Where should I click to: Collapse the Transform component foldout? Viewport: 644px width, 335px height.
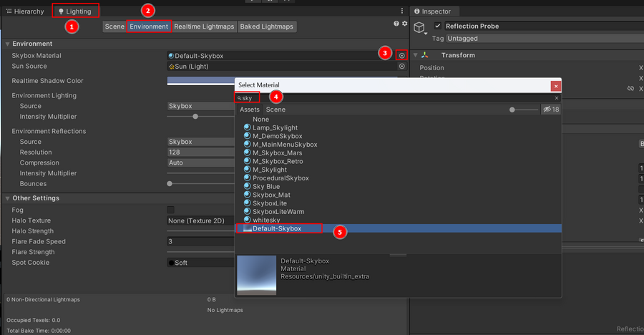pyautogui.click(x=415, y=55)
